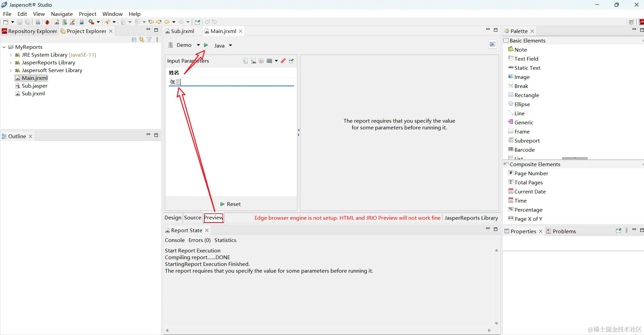The image size is (644, 335).
Task: Click the Save disk icon in toolbar
Action: pos(20,22)
